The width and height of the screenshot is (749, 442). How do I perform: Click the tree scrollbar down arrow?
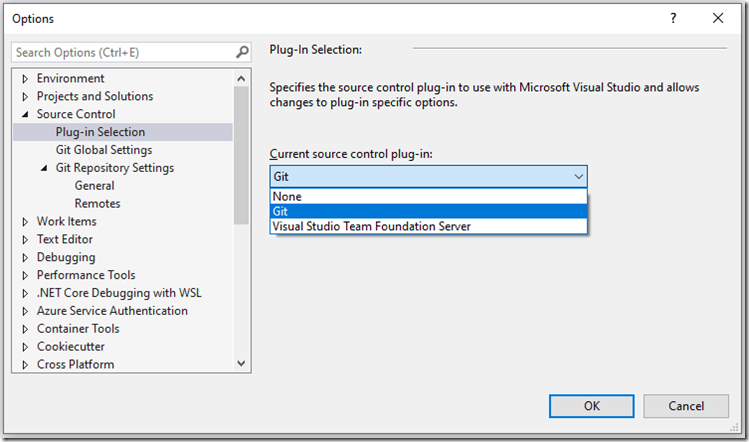pyautogui.click(x=241, y=364)
